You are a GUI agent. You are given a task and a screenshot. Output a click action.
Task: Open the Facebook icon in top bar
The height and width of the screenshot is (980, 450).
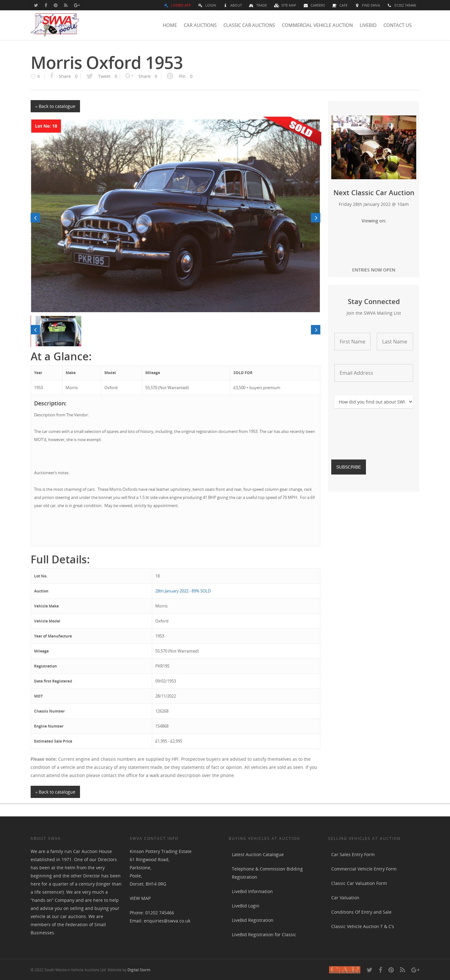click(x=46, y=5)
